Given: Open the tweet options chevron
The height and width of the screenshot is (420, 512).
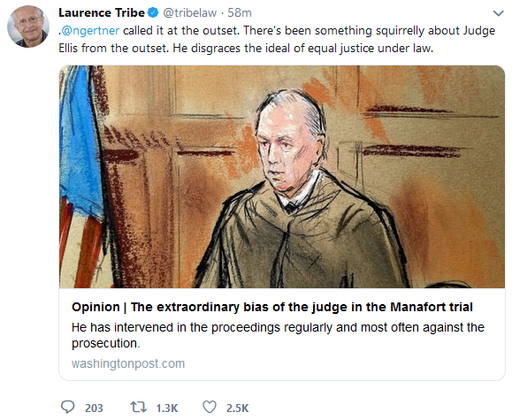Looking at the screenshot, I should click(498, 13).
